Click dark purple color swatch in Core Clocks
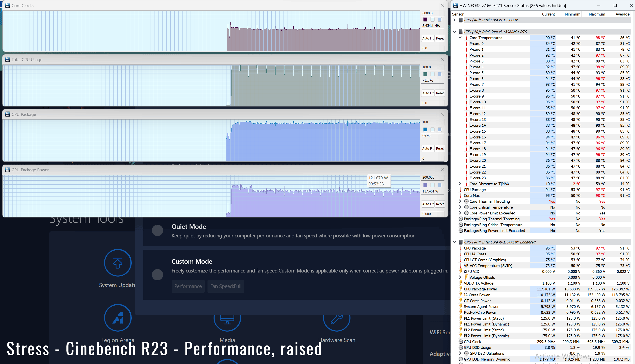The height and width of the screenshot is (364, 635). (425, 20)
